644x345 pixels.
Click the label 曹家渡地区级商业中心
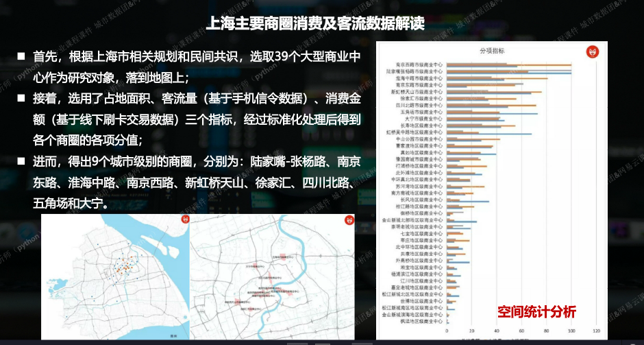pyautogui.click(x=419, y=145)
